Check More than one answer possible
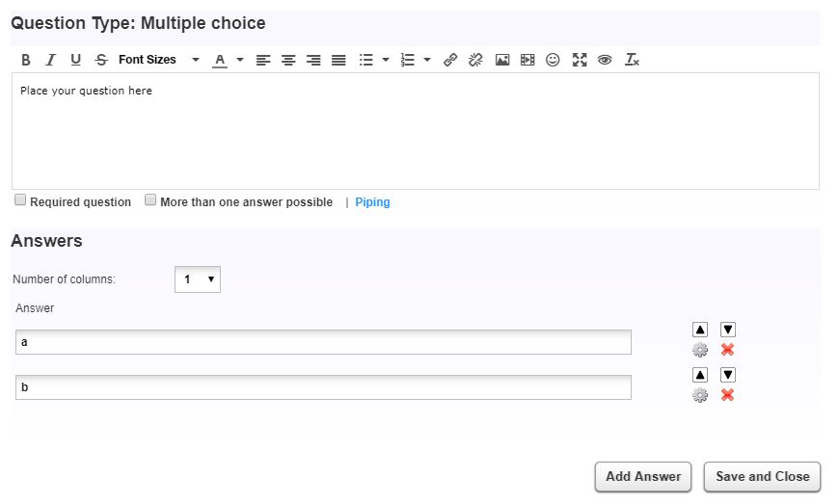Screen dimensions: 839x504 pyautogui.click(x=150, y=200)
